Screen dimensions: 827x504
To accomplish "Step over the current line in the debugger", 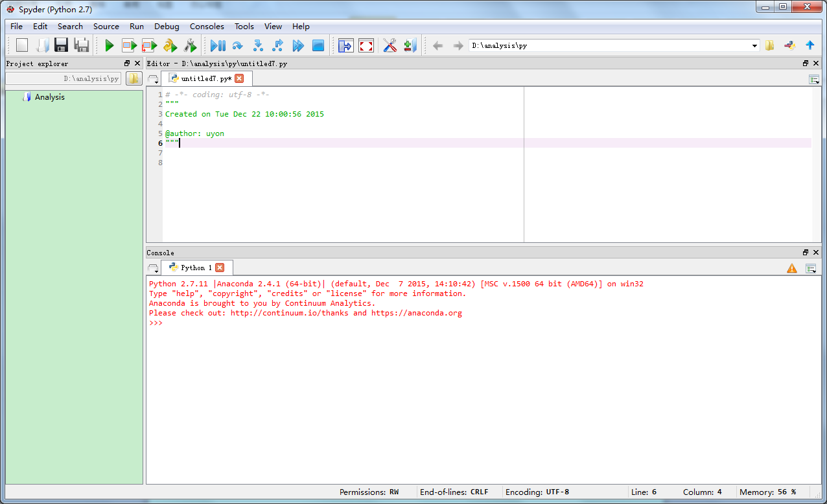I will (x=238, y=45).
